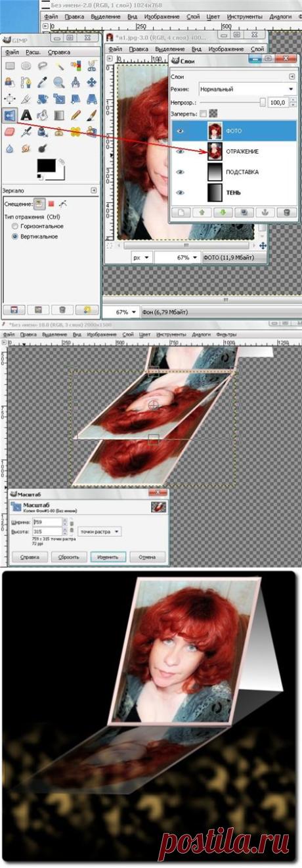Image resolution: width=302 pixels, height=868 pixels.
Task: Click Сбросить button in Масштаб dialog
Action: [70, 557]
